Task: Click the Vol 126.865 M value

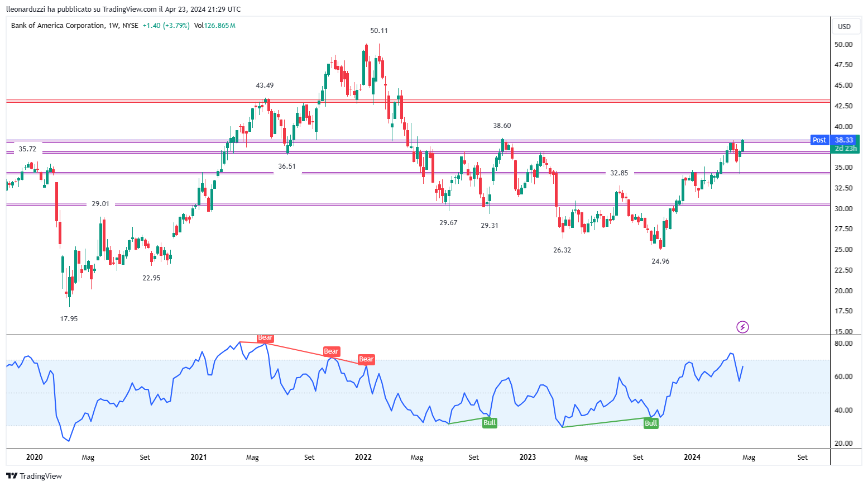Action: [x=215, y=25]
